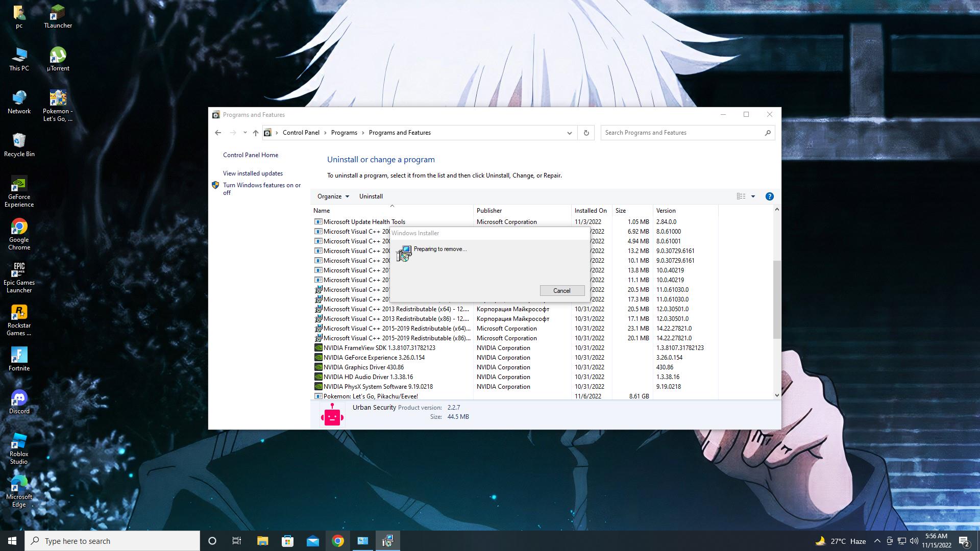Viewport: 980px width, 551px height.
Task: Cancel the Windows Installer dialog
Action: pyautogui.click(x=561, y=290)
